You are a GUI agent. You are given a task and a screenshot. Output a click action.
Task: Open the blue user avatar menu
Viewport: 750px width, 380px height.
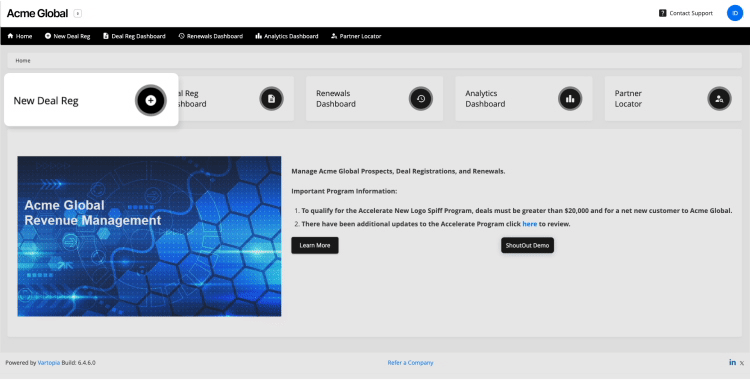click(x=735, y=13)
